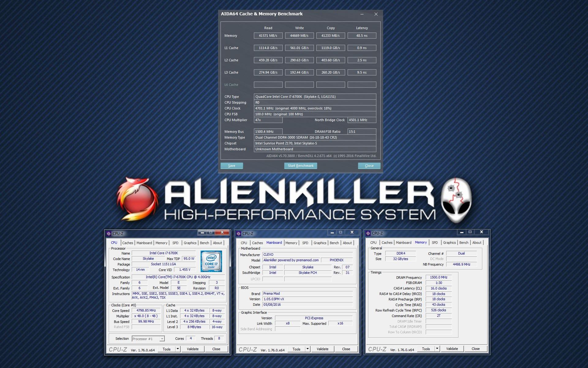Click the Multiplier value x 48.0 (8 - 48)

coord(146,316)
